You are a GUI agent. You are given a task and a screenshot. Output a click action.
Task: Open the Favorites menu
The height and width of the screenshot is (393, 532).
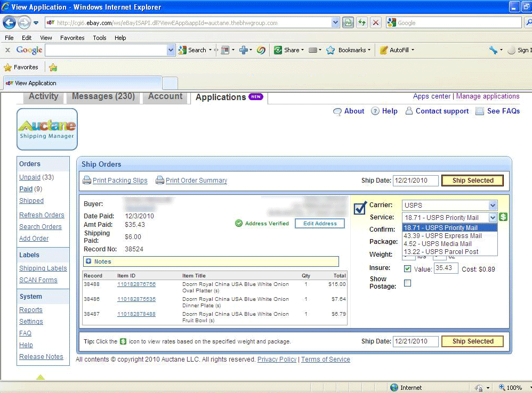(72, 38)
